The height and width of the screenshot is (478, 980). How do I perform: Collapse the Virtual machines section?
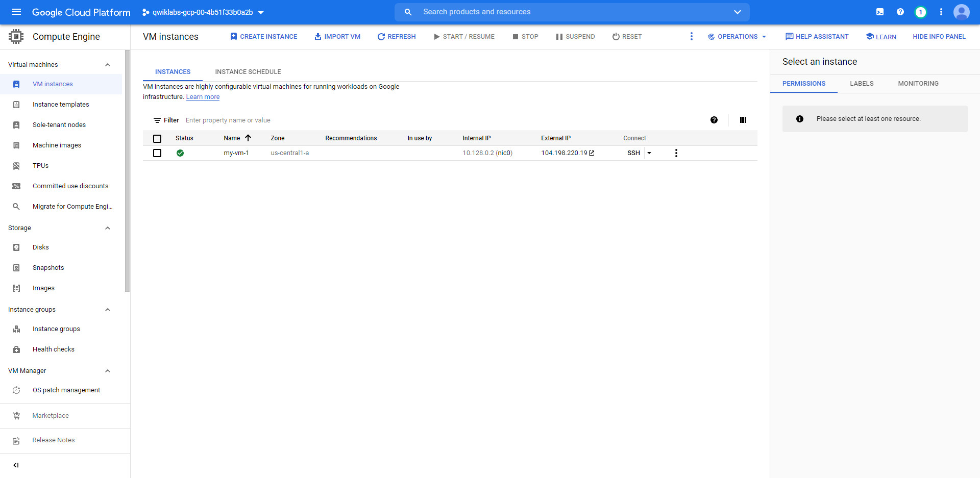(108, 64)
